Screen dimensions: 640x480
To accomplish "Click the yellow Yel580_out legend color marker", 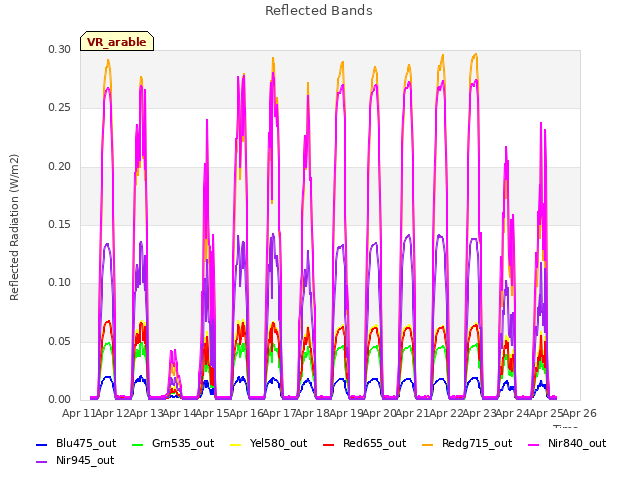I will coord(236,444).
